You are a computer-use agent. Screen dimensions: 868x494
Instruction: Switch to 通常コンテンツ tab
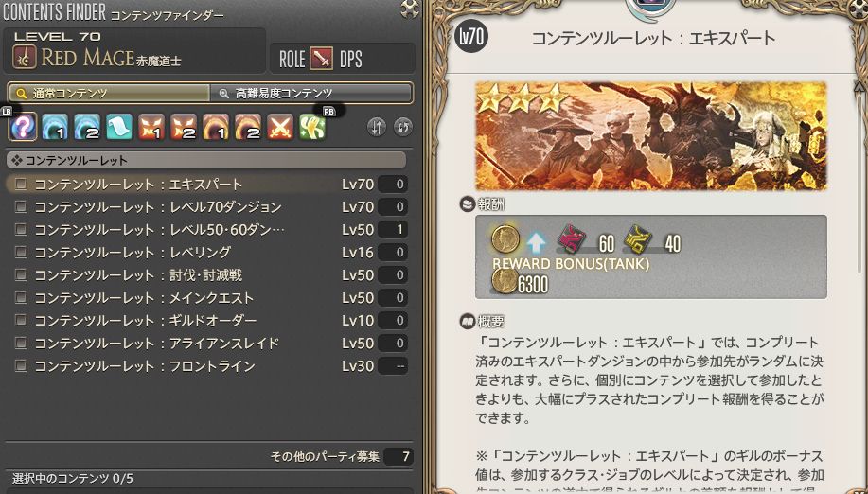109,93
